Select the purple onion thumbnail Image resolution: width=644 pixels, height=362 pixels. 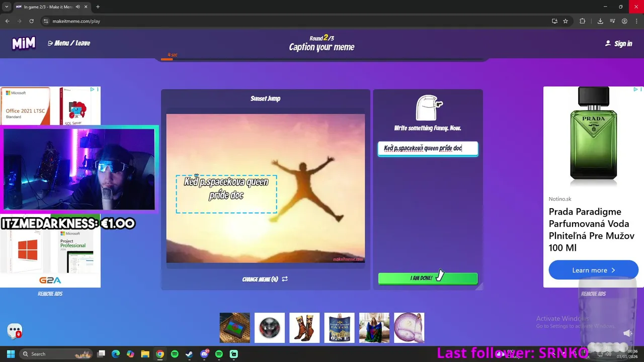point(409,328)
